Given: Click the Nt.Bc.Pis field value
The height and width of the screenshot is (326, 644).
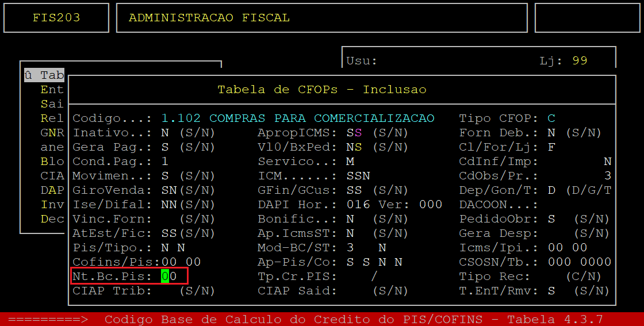Looking at the screenshot, I should [168, 277].
